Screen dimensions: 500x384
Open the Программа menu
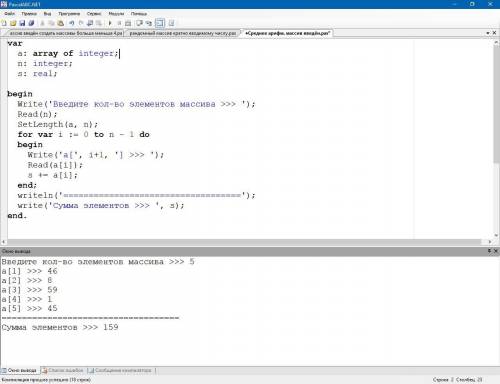69,14
